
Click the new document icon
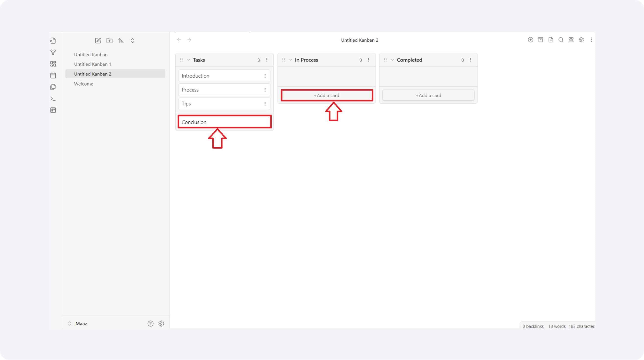[98, 40]
